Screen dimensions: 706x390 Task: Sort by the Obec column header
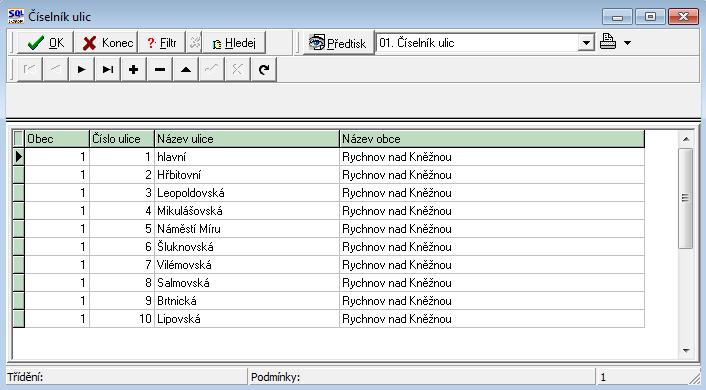pos(57,139)
